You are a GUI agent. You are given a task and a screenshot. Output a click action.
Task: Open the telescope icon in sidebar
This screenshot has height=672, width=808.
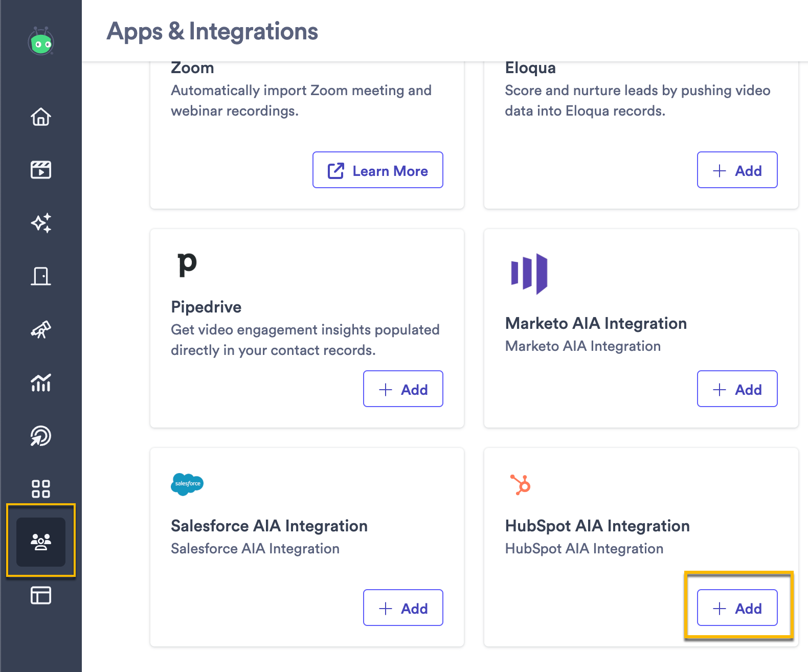pos(41,329)
